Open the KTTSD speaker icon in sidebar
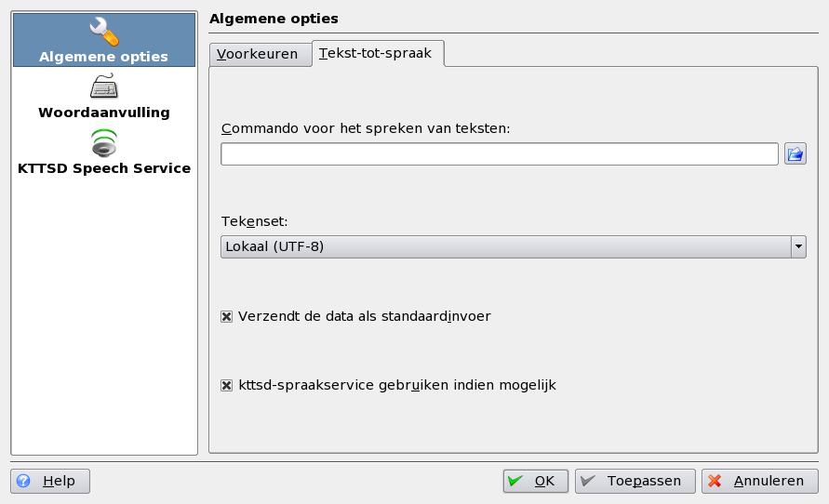 click(103, 143)
